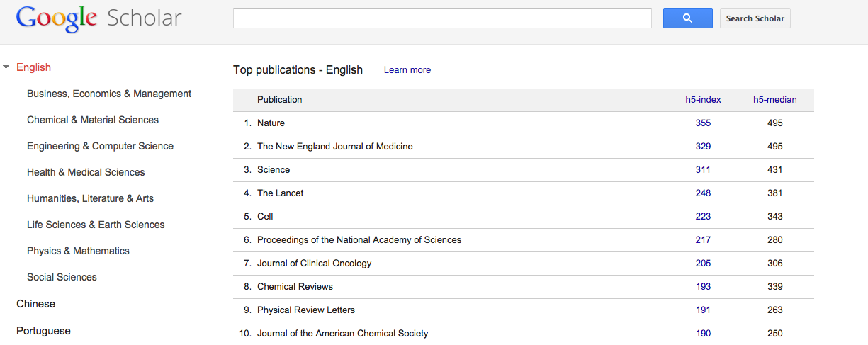Choose Health & Medical Sciences category
Screen dimensions: 868x345
(x=86, y=172)
